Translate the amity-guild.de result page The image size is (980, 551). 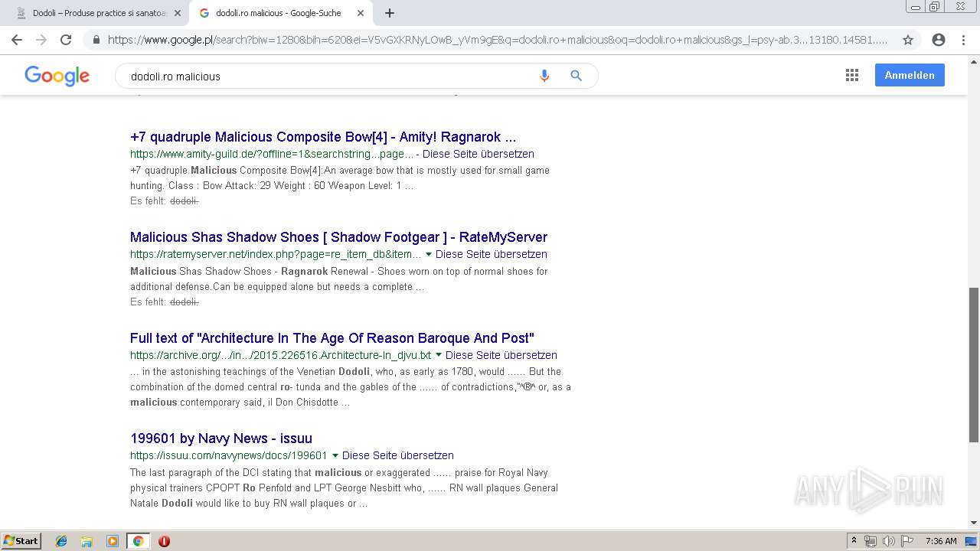[479, 154]
